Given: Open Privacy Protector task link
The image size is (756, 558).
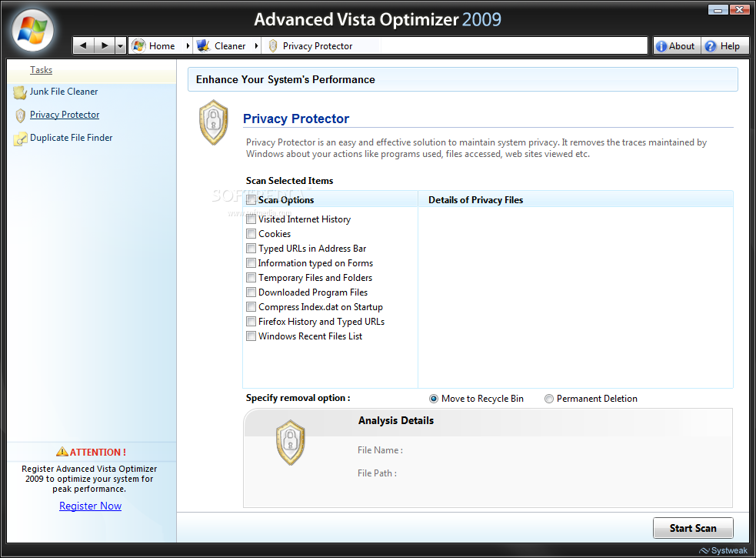Looking at the screenshot, I should (65, 115).
